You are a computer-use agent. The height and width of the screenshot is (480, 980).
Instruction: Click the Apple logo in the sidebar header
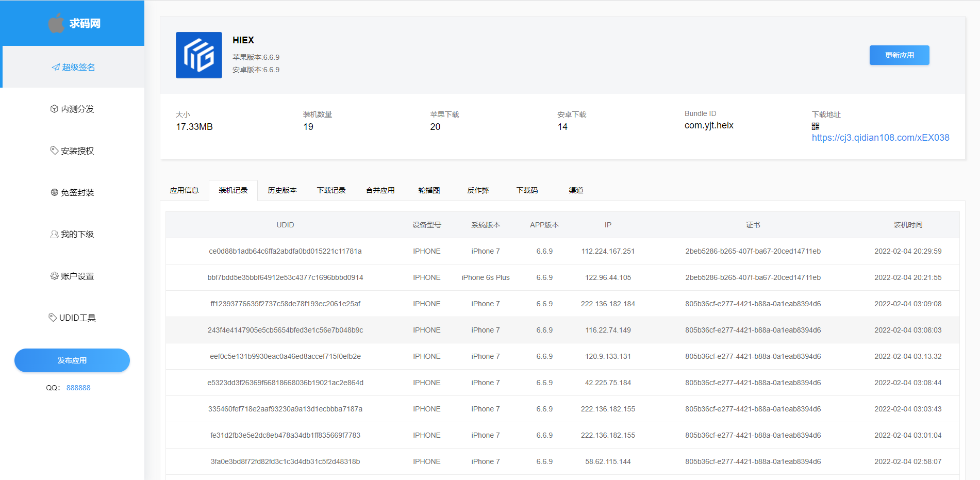(x=56, y=23)
